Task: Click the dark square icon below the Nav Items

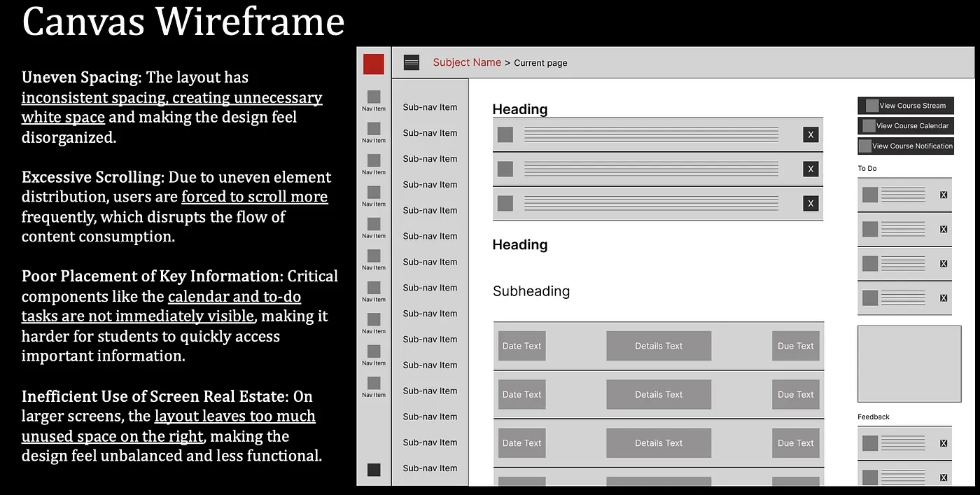Action: point(374,470)
